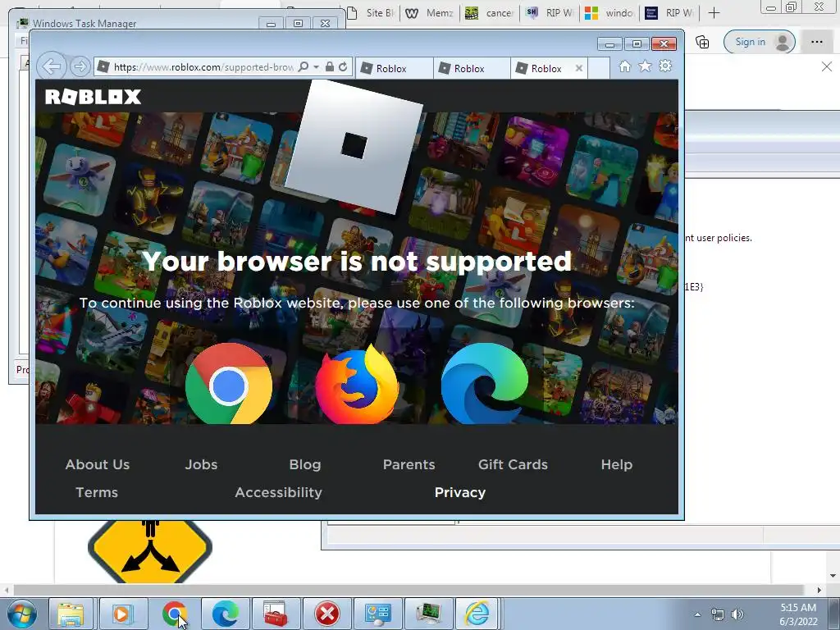Click the Roblox logo in page header
The height and width of the screenshot is (630, 840).
point(94,97)
